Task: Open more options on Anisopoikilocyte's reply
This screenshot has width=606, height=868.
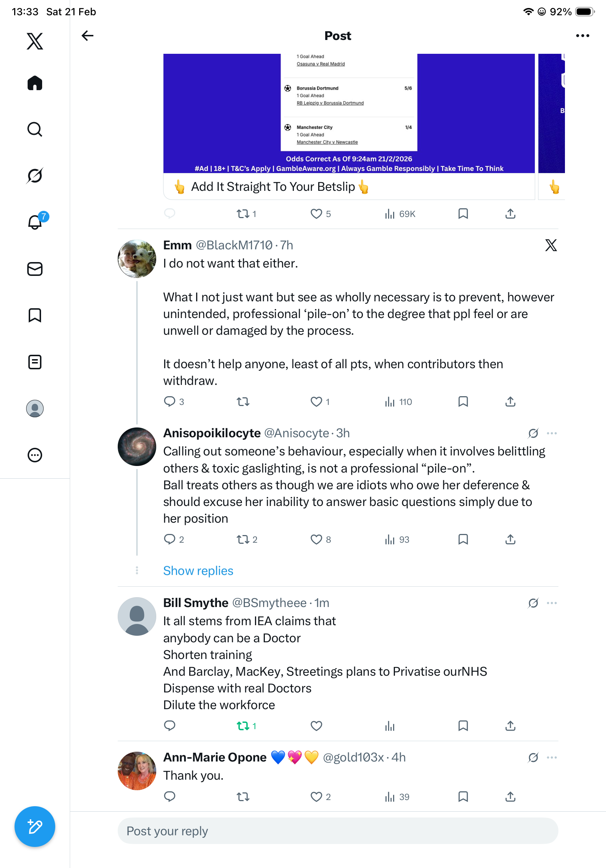Action: coord(552,433)
